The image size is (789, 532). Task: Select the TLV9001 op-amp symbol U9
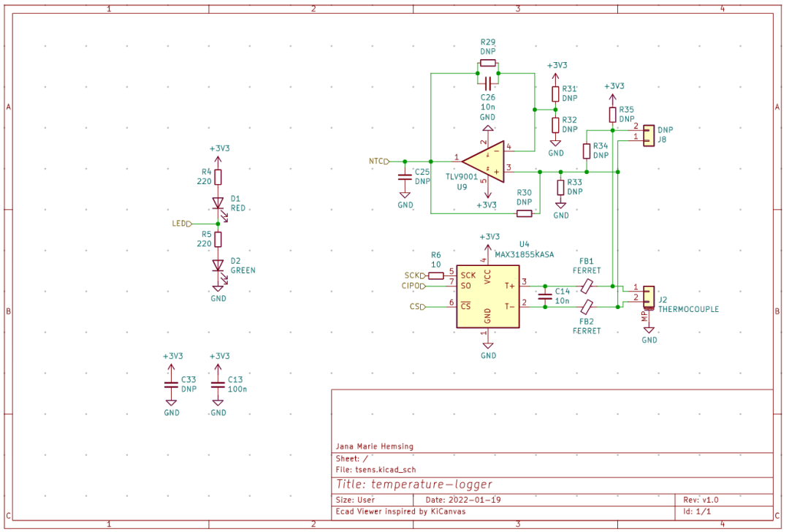click(484, 161)
